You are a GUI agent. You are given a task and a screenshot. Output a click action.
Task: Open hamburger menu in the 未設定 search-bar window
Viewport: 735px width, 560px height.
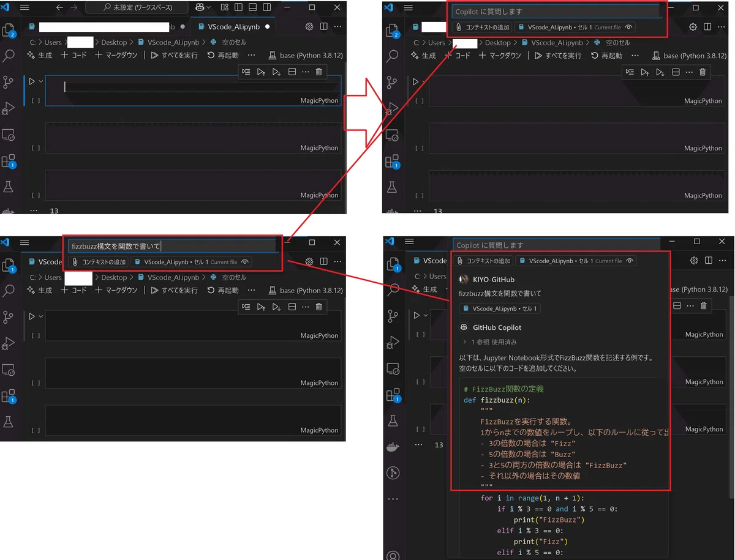tap(24, 7)
